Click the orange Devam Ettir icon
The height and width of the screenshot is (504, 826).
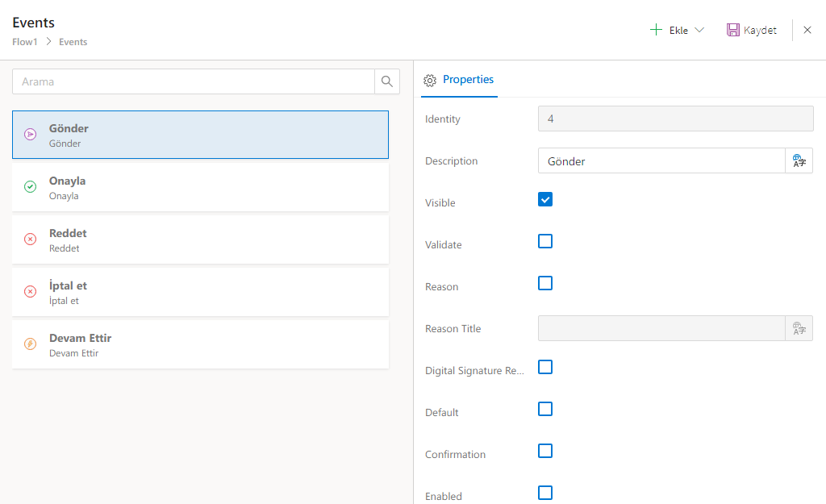click(x=30, y=344)
